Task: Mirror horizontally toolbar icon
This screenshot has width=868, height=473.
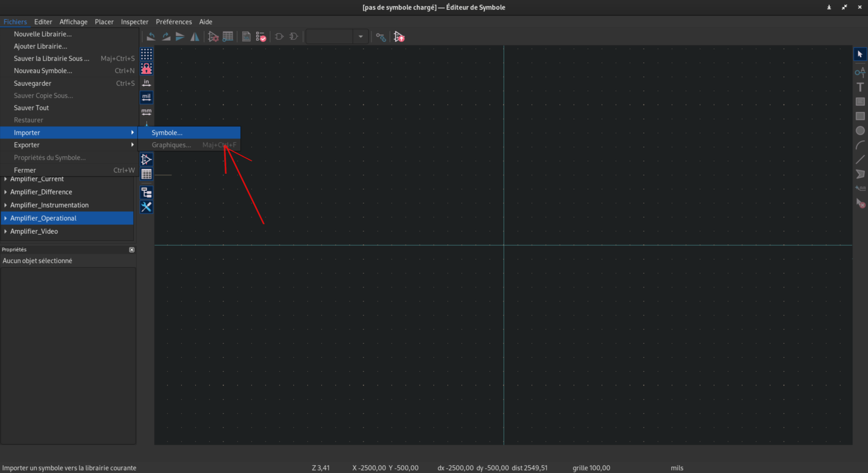Action: coord(195,37)
